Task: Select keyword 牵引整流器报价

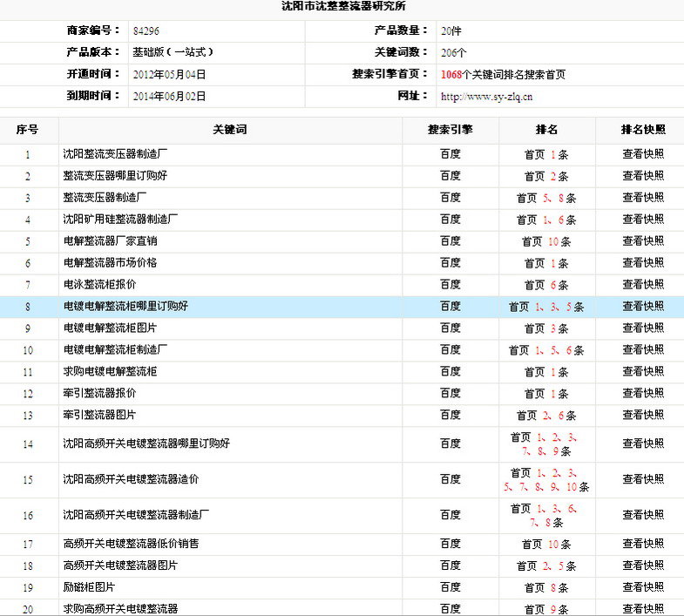Action: [x=99, y=394]
